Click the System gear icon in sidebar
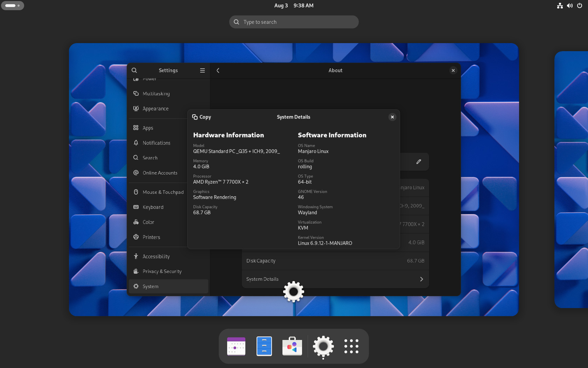This screenshot has width=588, height=368. click(136, 286)
